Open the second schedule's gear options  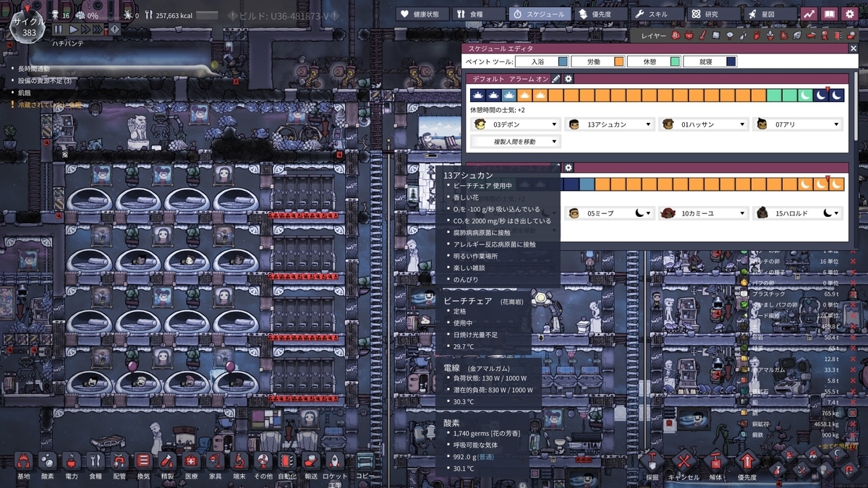[x=569, y=168]
